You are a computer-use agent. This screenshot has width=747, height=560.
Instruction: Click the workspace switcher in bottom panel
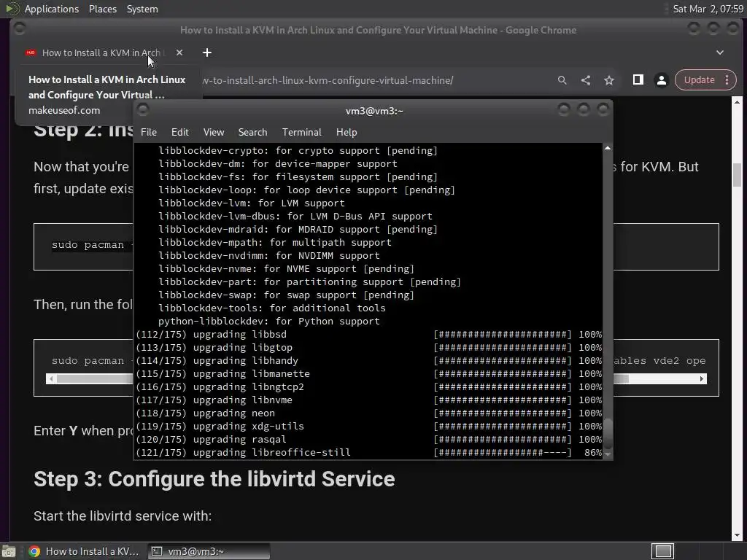coord(662,551)
